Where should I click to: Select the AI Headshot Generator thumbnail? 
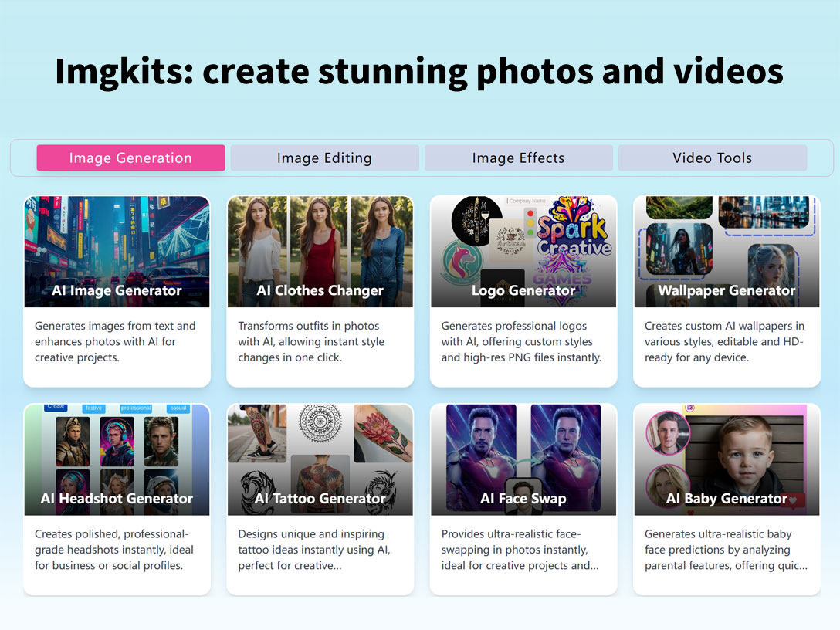click(117, 459)
